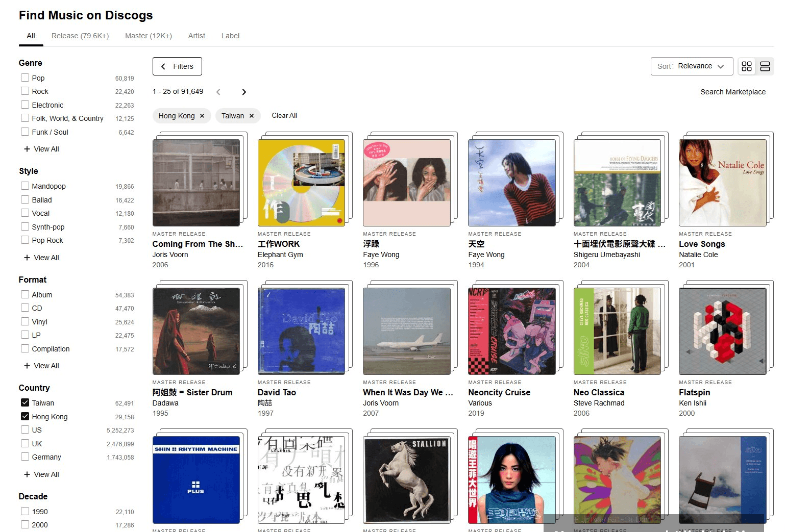Image resolution: width=785 pixels, height=532 pixels.
Task: Check the Album format checkbox
Action: 24,294
